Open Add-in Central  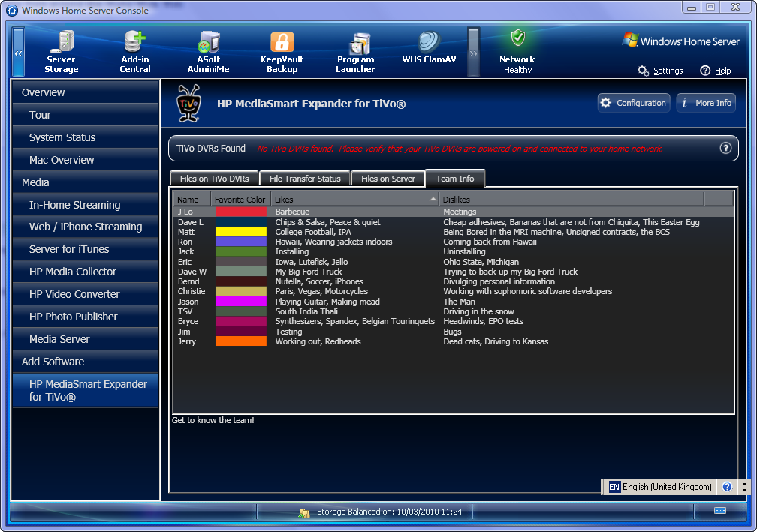pos(135,52)
